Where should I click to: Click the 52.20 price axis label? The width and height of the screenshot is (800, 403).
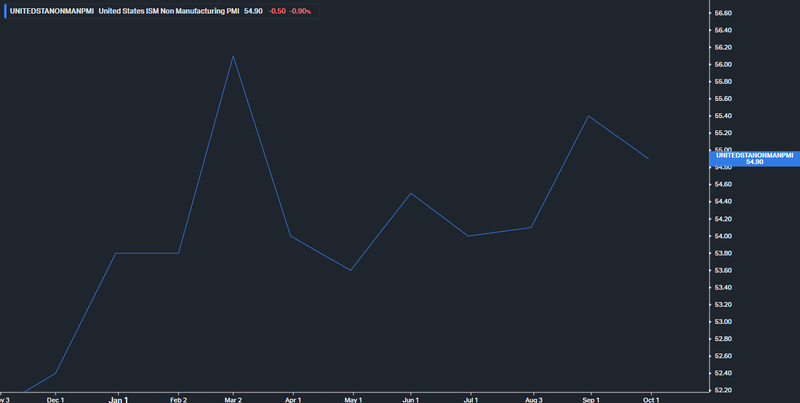[x=723, y=390]
